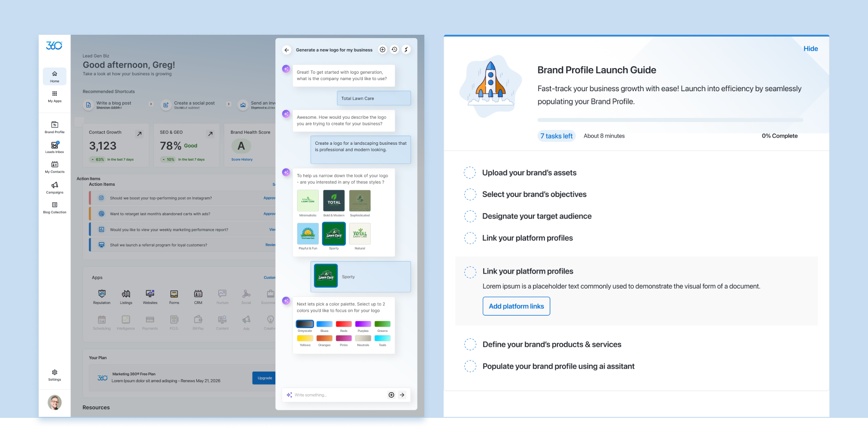The height and width of the screenshot is (428, 868).
Task: Go to Home in the sidebar
Action: point(54,76)
